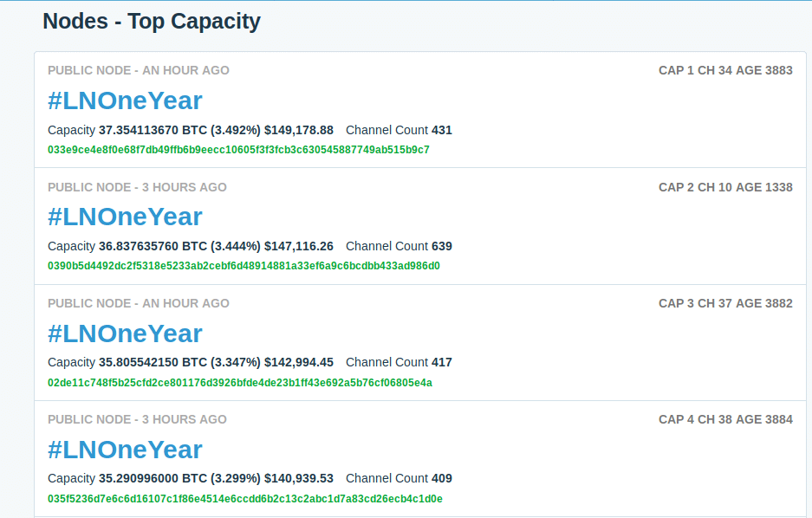Open the #LNOneYear node with 417 channels
Screen dimensions: 812x518
(125, 333)
